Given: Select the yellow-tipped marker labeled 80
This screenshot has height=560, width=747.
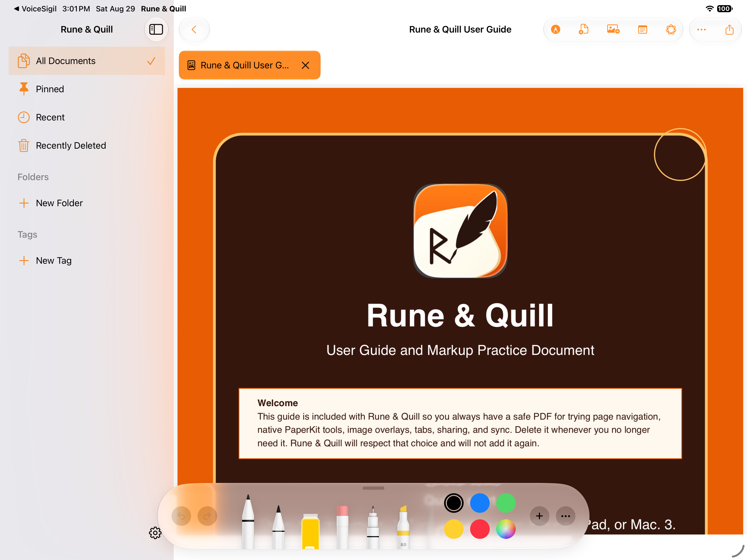Looking at the screenshot, I should tap(403, 527).
